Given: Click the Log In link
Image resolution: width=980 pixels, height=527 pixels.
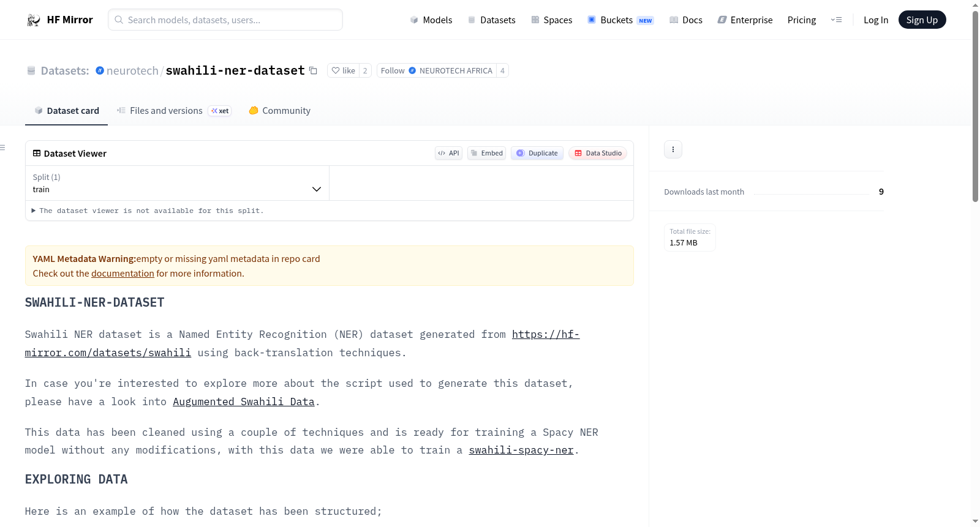Looking at the screenshot, I should [x=876, y=20].
